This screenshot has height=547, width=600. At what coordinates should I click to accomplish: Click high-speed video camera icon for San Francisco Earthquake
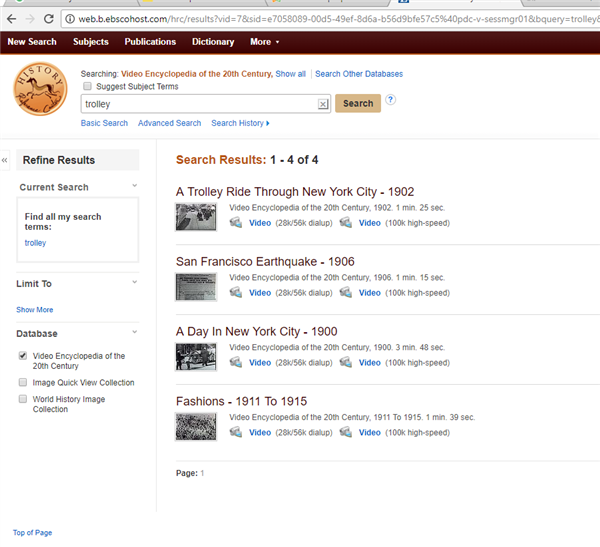[x=346, y=292]
